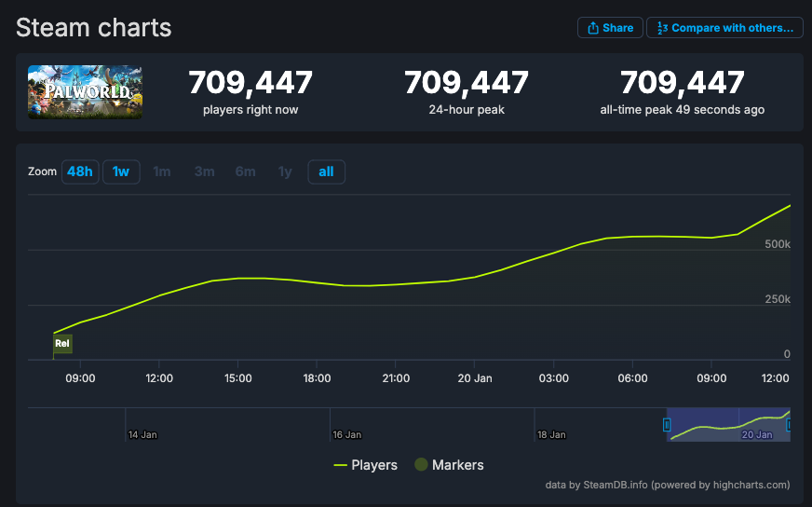Set zoom to 1y

[285, 171]
